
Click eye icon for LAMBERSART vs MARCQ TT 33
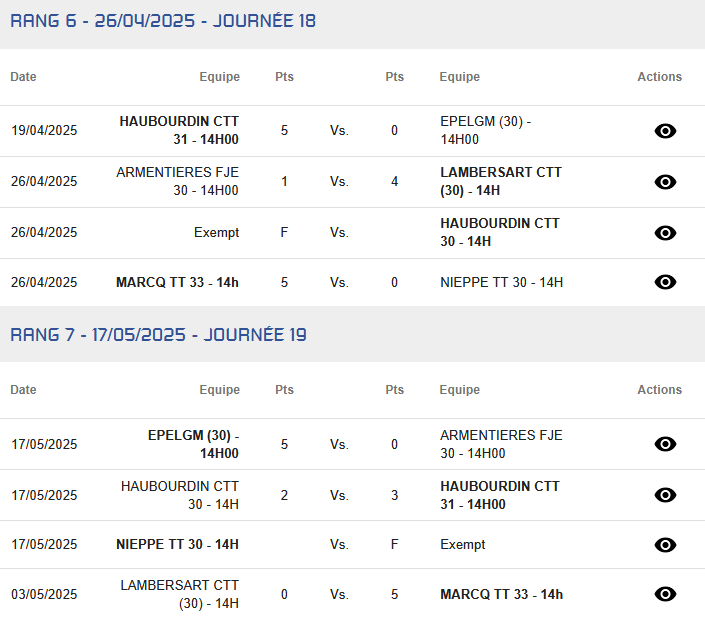pyautogui.click(x=665, y=594)
